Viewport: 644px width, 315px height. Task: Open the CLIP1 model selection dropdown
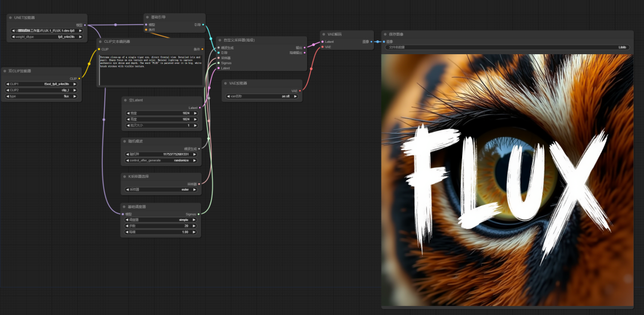pos(41,84)
